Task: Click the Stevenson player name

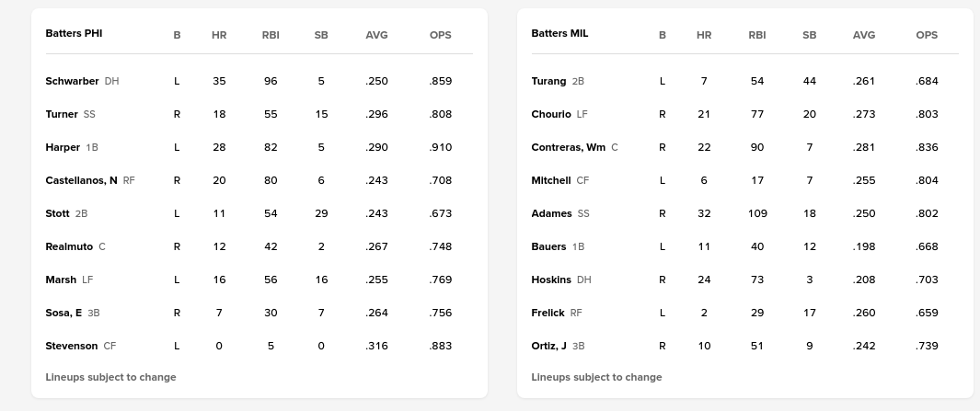Action: coord(71,346)
